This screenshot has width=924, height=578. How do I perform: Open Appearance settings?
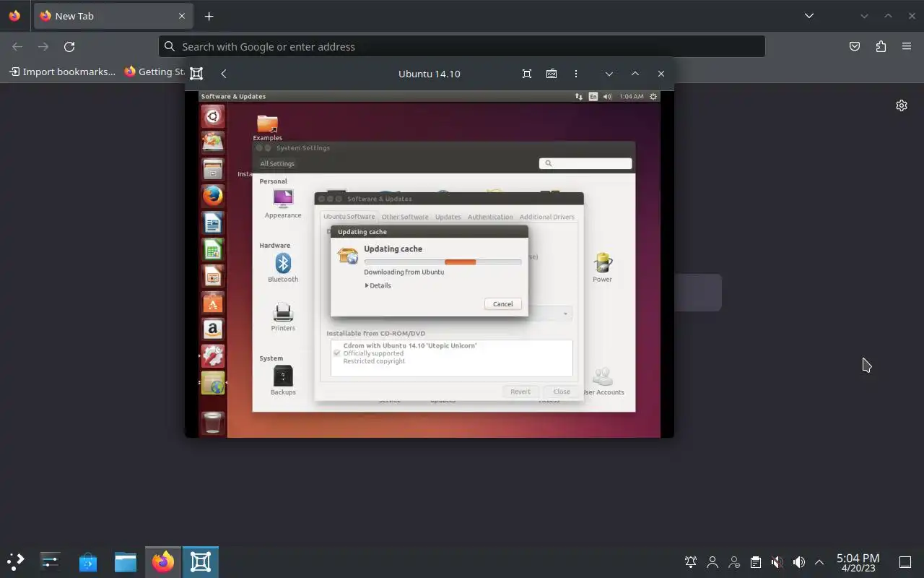pyautogui.click(x=283, y=204)
